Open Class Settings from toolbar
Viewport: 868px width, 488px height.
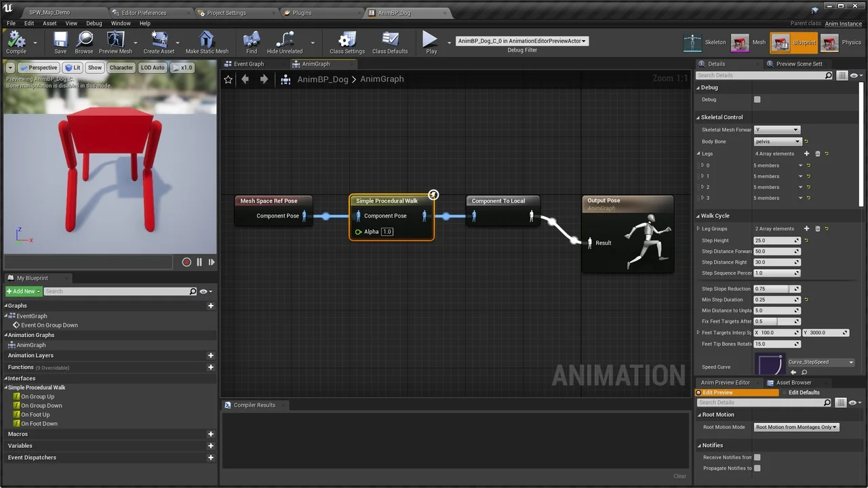coord(347,42)
